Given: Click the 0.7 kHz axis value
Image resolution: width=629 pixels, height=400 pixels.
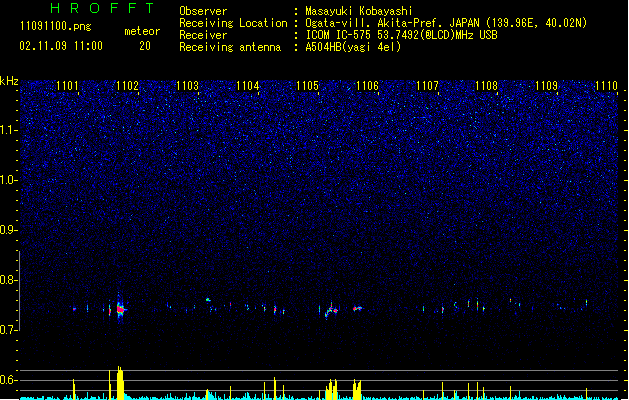Looking at the screenshot, I should (8, 330).
